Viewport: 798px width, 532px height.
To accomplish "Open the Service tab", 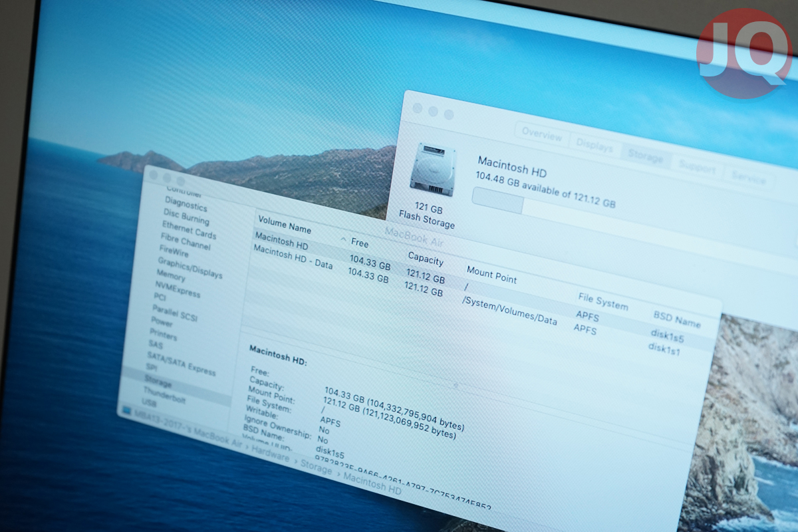I will (x=748, y=178).
